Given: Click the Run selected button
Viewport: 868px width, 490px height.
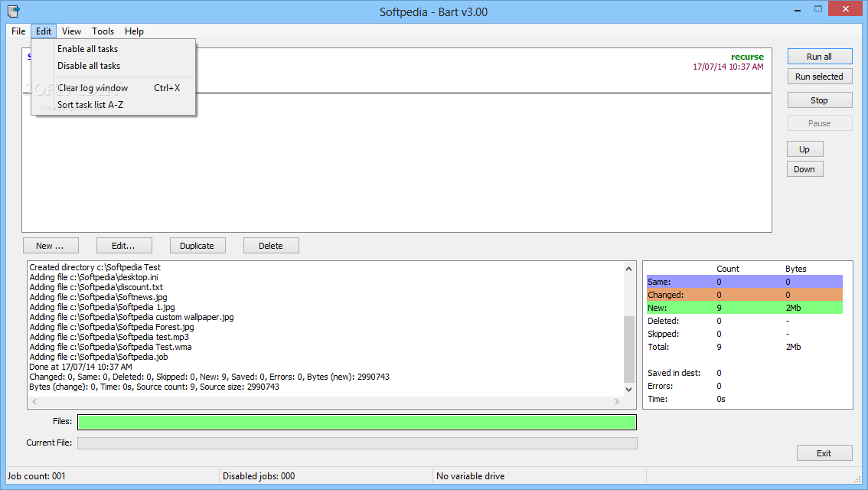Looking at the screenshot, I should pyautogui.click(x=819, y=77).
